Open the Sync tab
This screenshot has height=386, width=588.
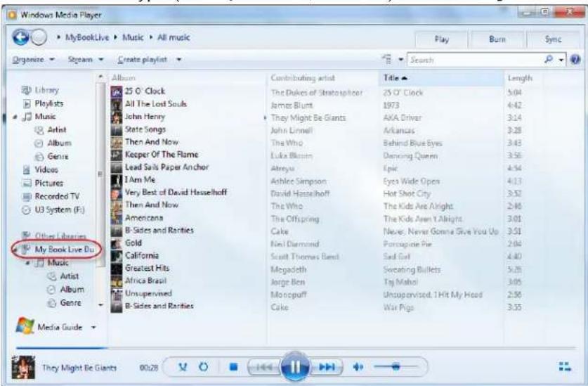553,39
